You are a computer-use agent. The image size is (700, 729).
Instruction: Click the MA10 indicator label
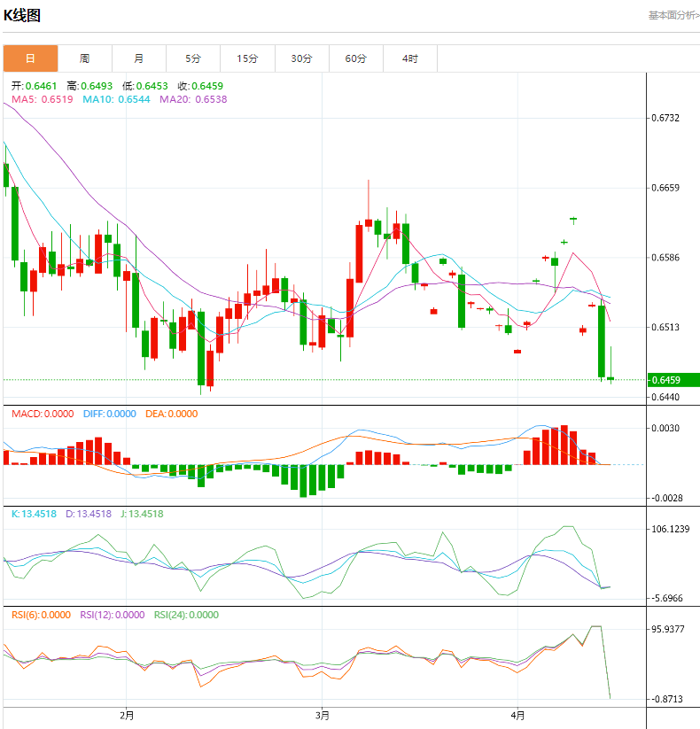pyautogui.click(x=117, y=99)
